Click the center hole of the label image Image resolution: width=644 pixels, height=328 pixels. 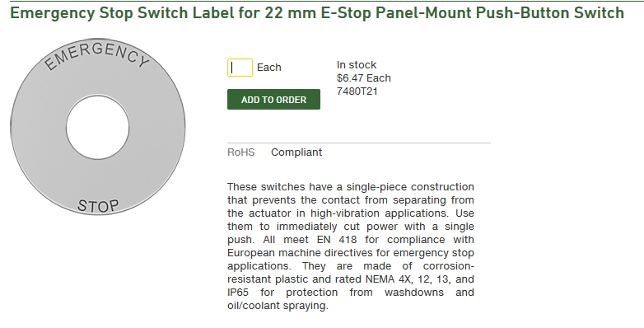98,128
